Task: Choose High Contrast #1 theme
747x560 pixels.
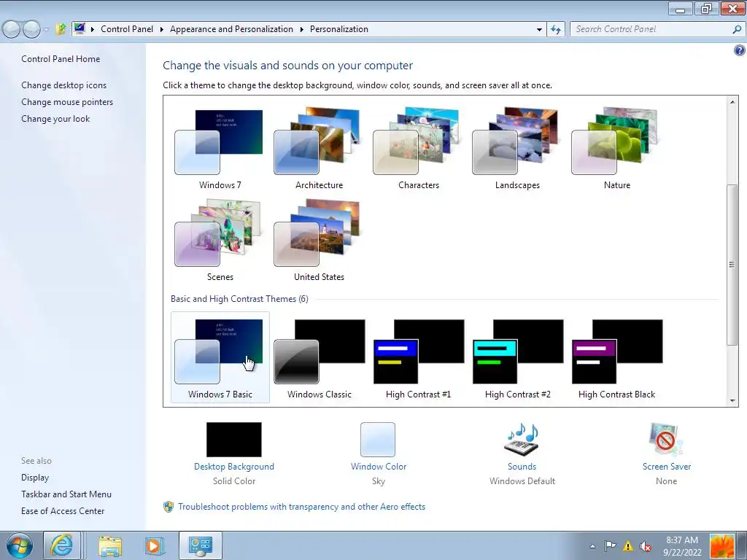Action: [x=418, y=357]
